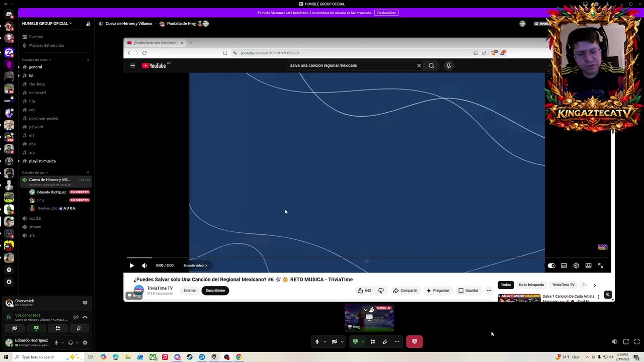Viewport: 644px width, 362px height.
Task: Click the browser address bar URL
Action: click(270, 53)
